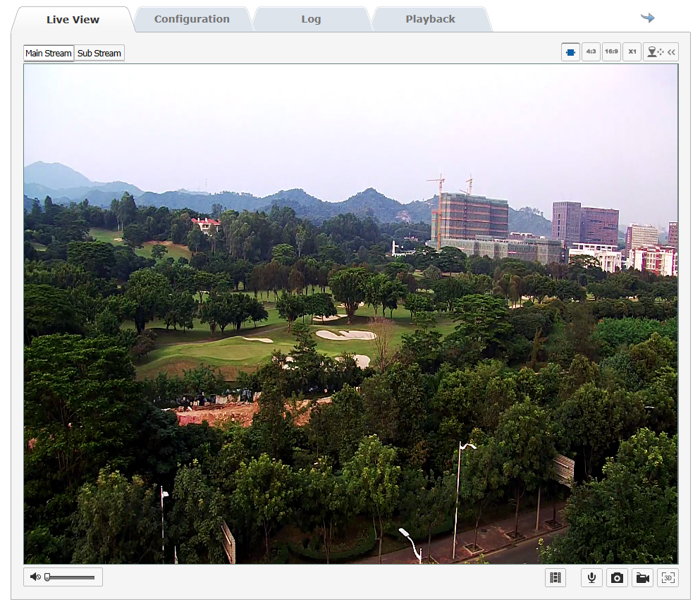Expand the PTZ control panel
The image size is (700, 602).
click(x=661, y=51)
